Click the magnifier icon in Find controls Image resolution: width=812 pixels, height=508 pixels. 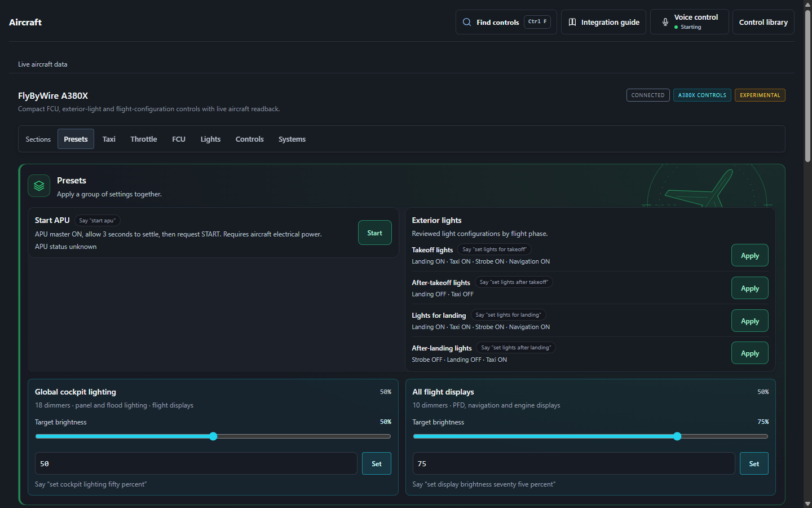coord(467,22)
